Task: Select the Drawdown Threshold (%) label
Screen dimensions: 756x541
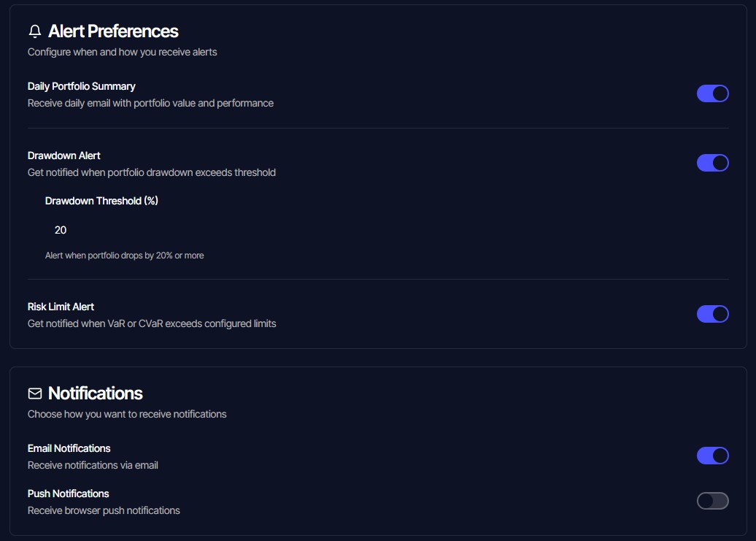Action: pyautogui.click(x=101, y=201)
